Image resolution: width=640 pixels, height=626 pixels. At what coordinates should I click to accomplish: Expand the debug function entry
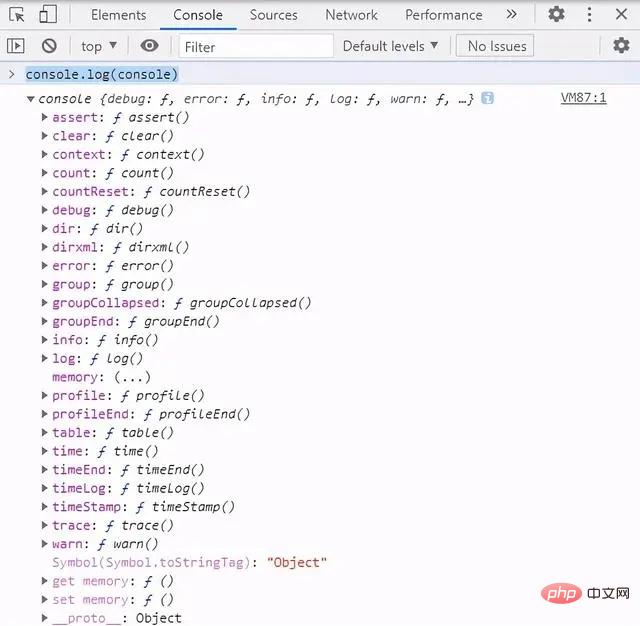[x=44, y=210]
